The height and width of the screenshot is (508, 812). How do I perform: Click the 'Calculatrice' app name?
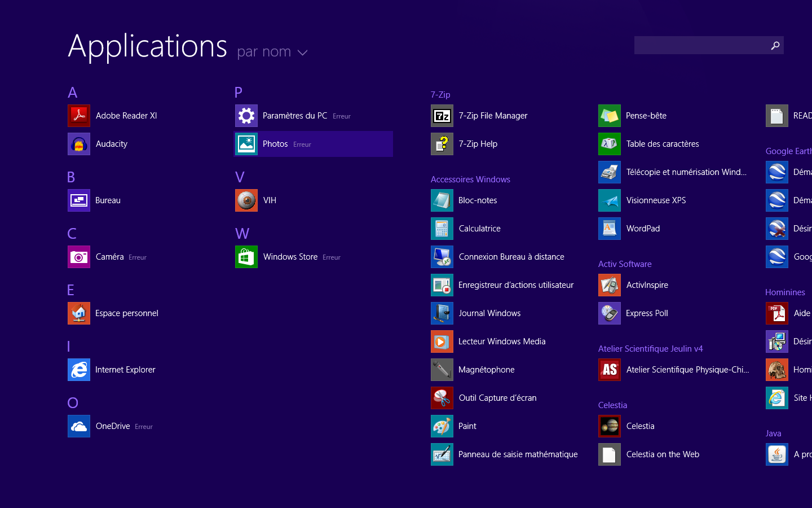480,229
